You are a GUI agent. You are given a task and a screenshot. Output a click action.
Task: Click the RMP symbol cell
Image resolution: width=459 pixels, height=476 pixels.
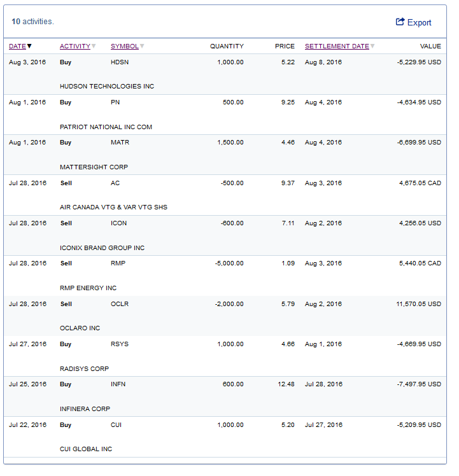[x=118, y=263]
